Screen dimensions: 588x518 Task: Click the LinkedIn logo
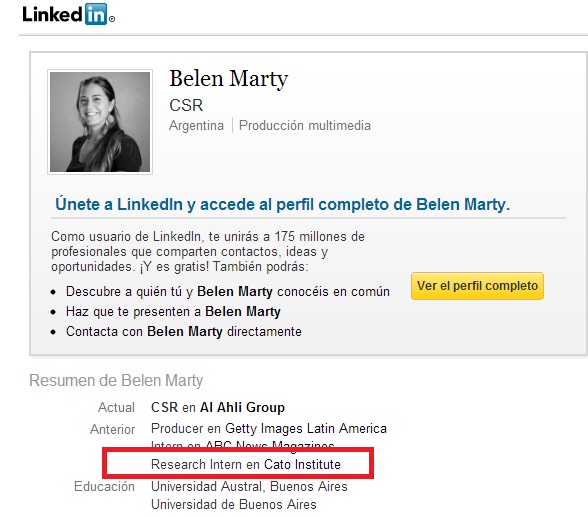pyautogui.click(x=68, y=15)
